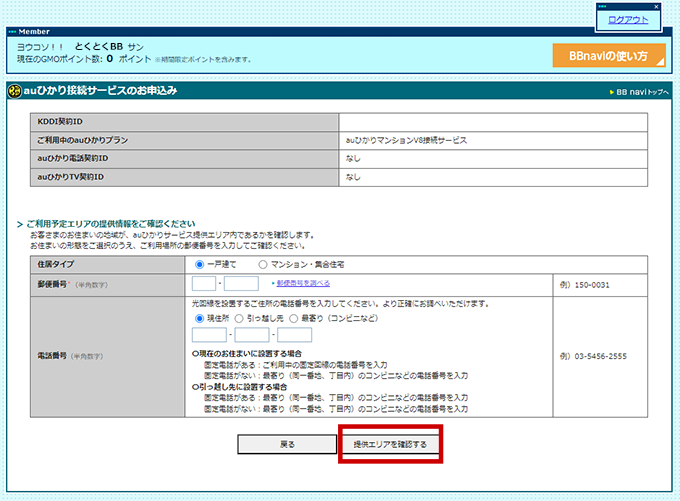Viewport: 680px width, 501px height.
Task: Focus the last phone number field
Action: click(x=295, y=335)
